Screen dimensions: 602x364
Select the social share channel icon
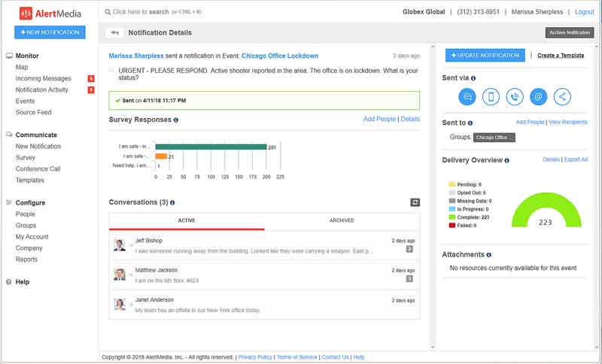(x=562, y=97)
